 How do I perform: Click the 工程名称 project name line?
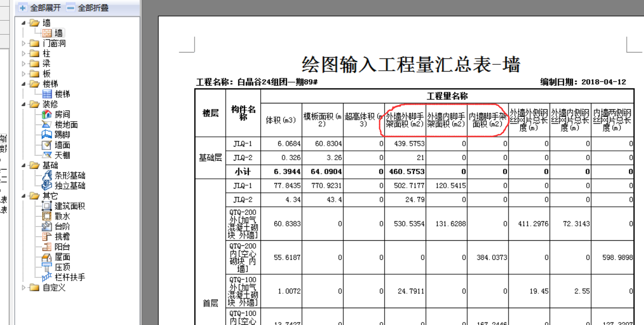[257, 82]
